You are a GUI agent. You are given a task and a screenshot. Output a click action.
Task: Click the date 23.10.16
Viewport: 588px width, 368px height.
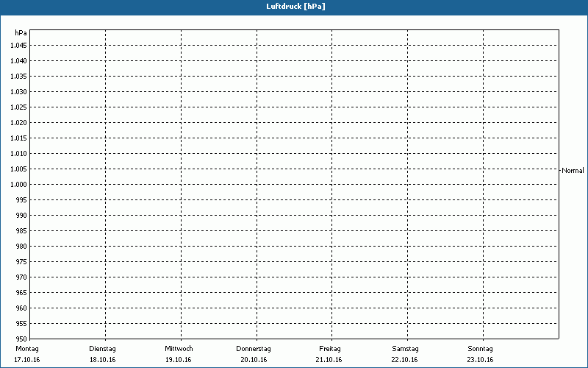click(x=481, y=360)
